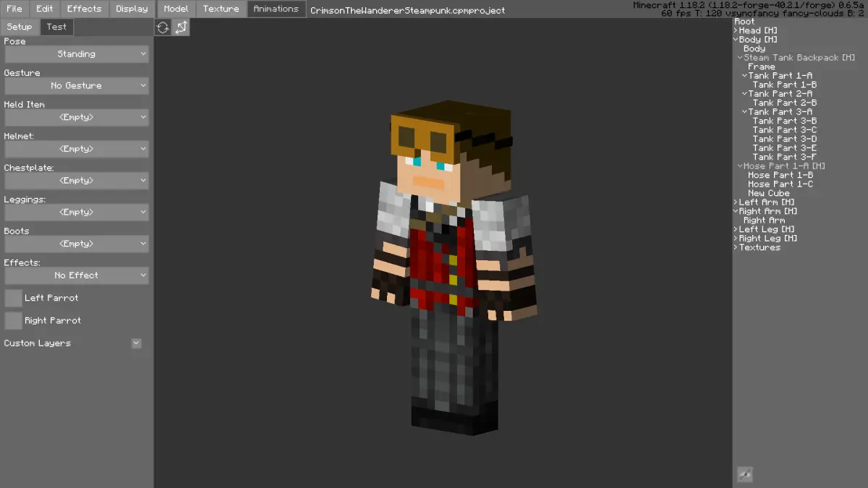Viewport: 868px width, 488px height.
Task: Collapse the Body [H] tree arrow
Action: coord(736,40)
